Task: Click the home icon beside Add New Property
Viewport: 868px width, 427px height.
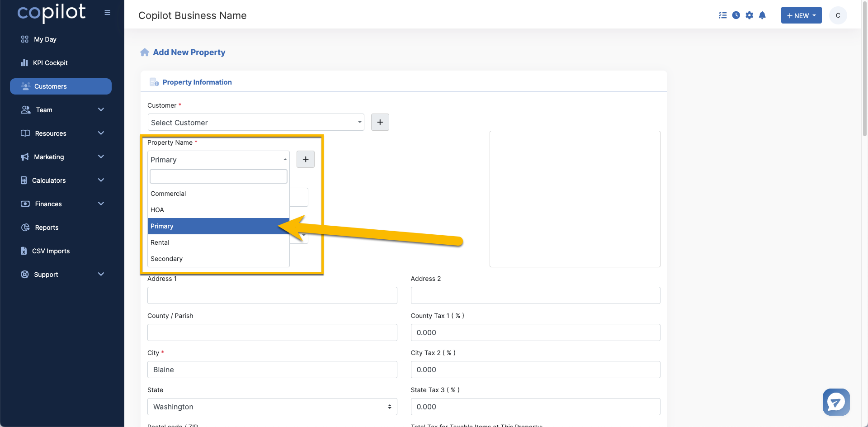Action: [x=145, y=52]
